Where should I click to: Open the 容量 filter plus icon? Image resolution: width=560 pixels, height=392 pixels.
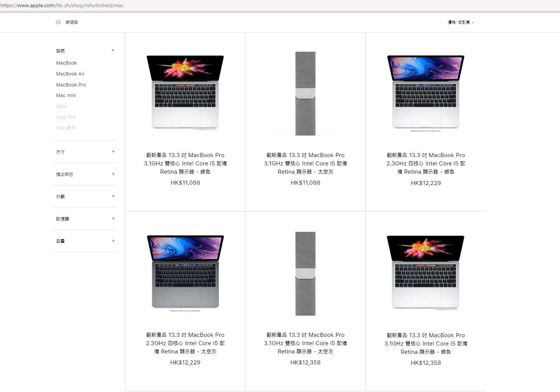click(113, 241)
